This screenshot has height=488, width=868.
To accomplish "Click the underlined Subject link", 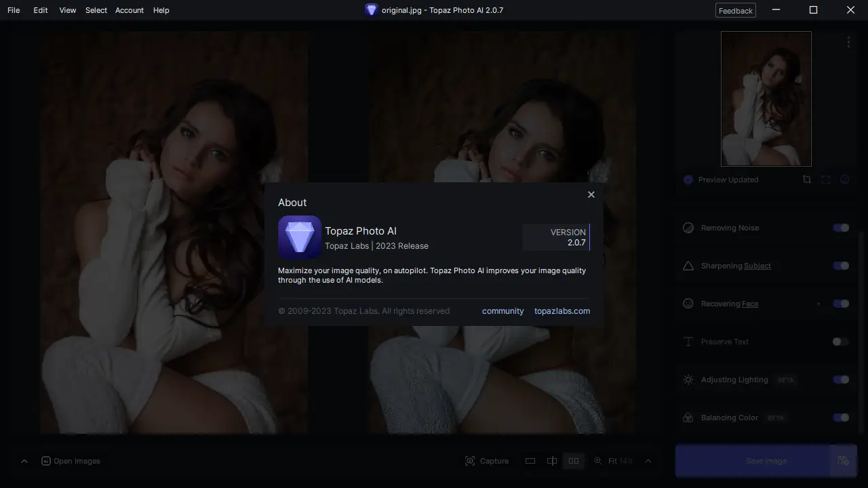I will [757, 266].
